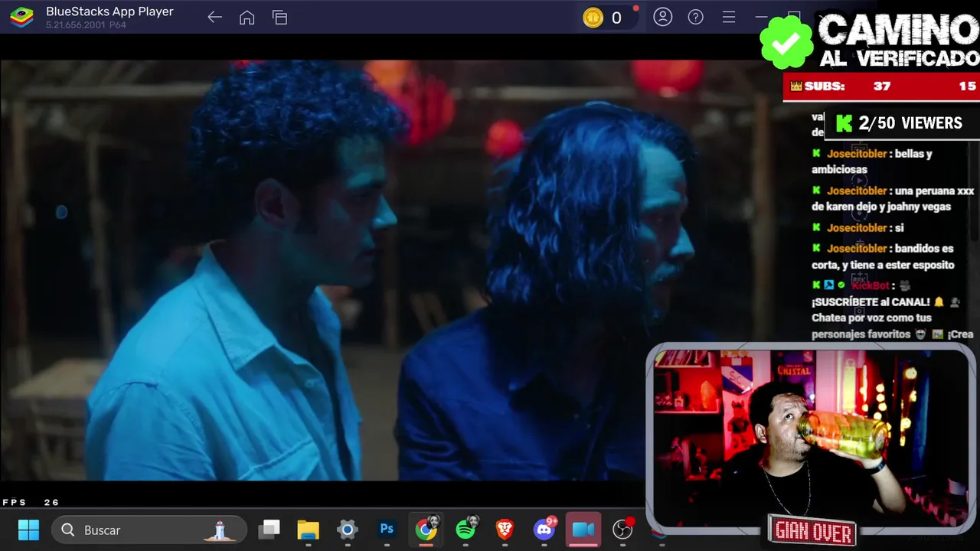Open Discord from the taskbar
The width and height of the screenshot is (980, 551).
coord(544,529)
